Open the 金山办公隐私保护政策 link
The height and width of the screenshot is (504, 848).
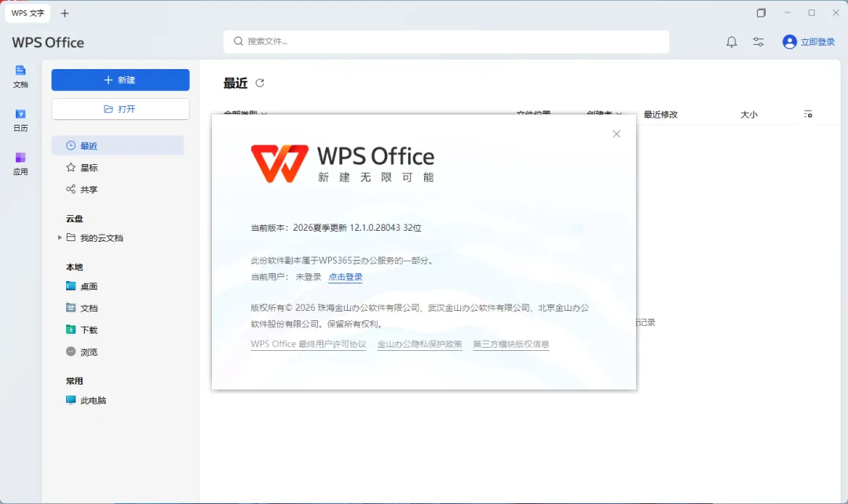(419, 344)
